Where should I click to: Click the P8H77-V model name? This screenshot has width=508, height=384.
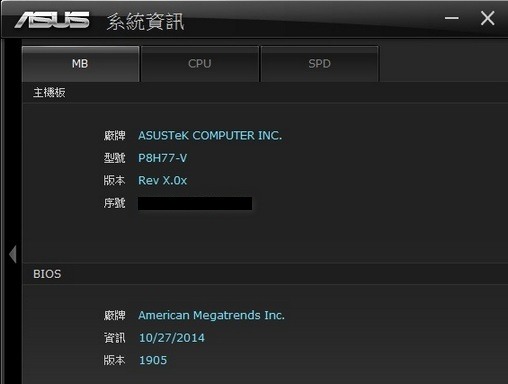[162, 158]
